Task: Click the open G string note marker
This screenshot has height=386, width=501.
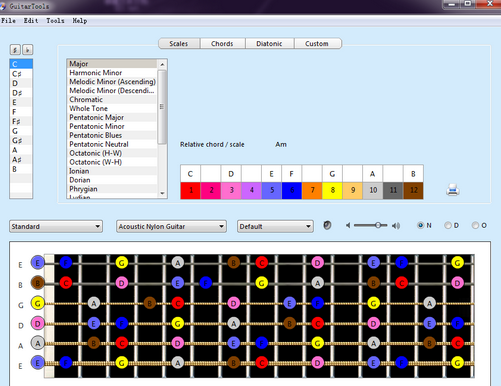Action: click(38, 303)
